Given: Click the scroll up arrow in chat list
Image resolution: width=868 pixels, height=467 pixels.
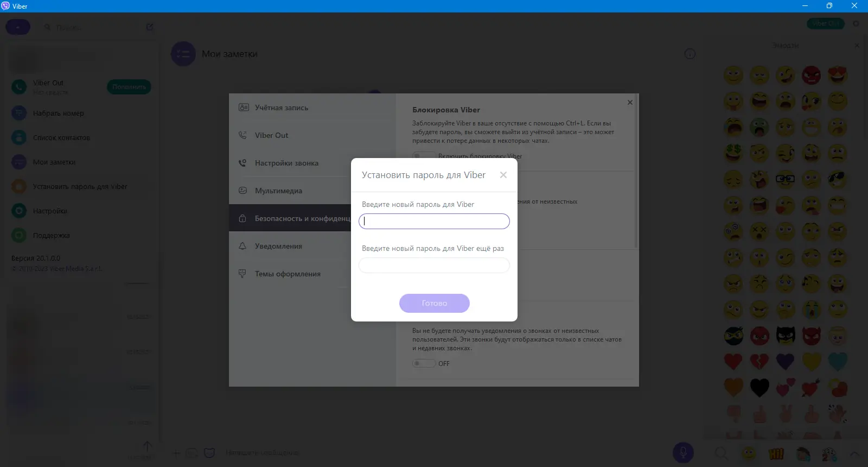Looking at the screenshot, I should (147, 446).
